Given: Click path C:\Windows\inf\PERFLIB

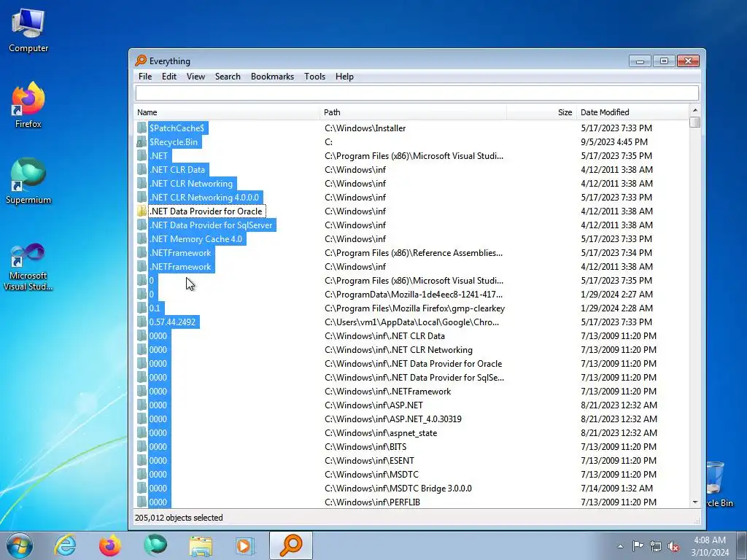Looking at the screenshot, I should tap(372, 502).
